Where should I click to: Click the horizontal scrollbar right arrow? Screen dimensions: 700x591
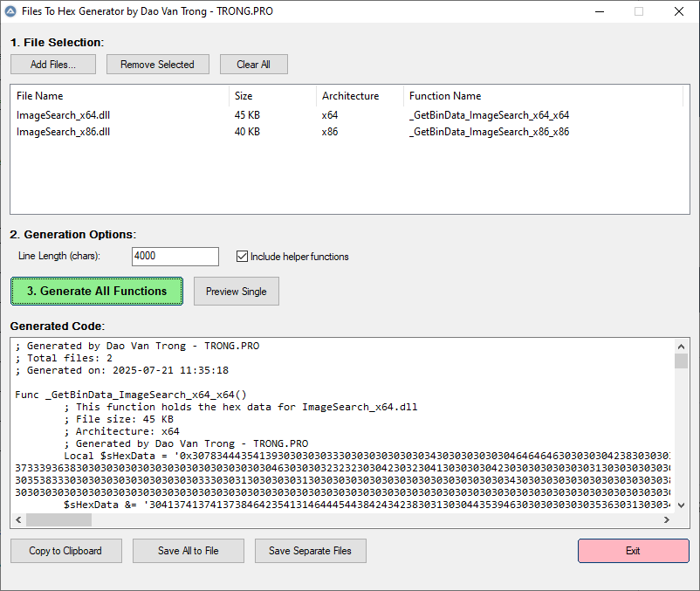pyautogui.click(x=667, y=519)
